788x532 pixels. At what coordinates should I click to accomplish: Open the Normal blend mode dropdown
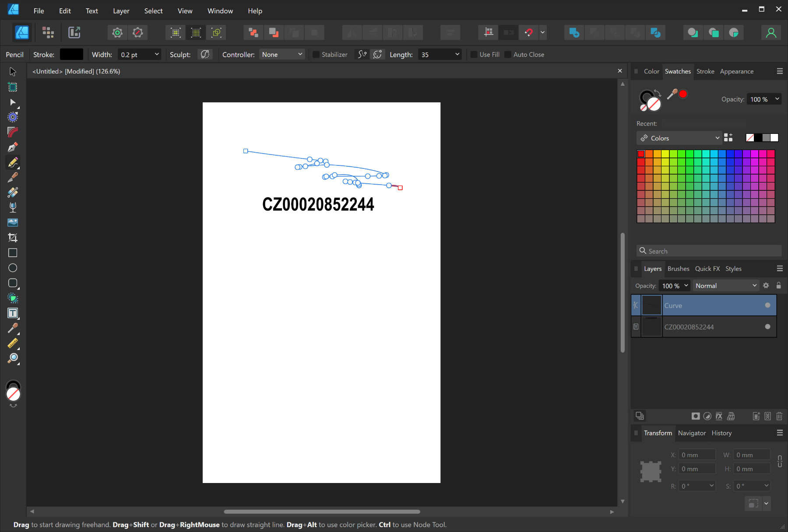[x=725, y=286]
